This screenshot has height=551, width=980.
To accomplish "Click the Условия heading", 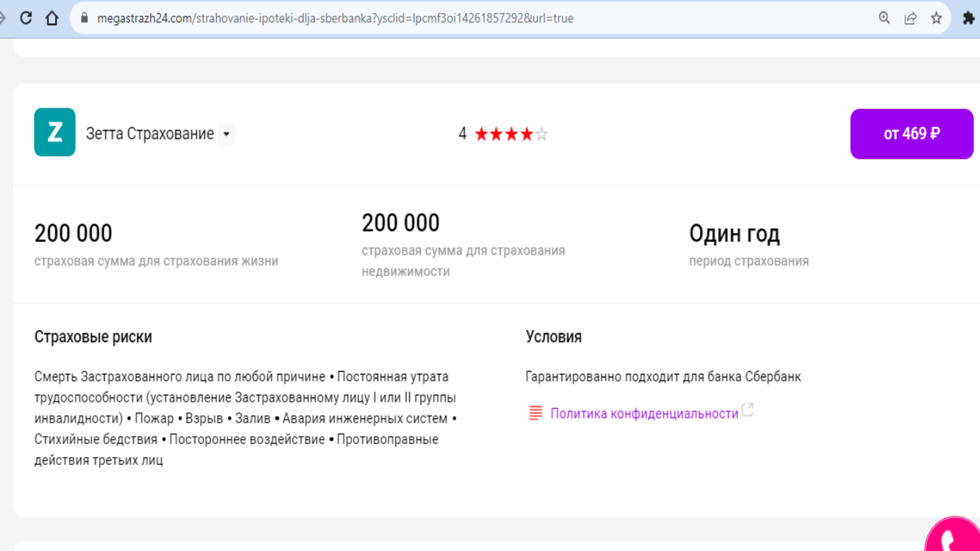I will pos(554,336).
